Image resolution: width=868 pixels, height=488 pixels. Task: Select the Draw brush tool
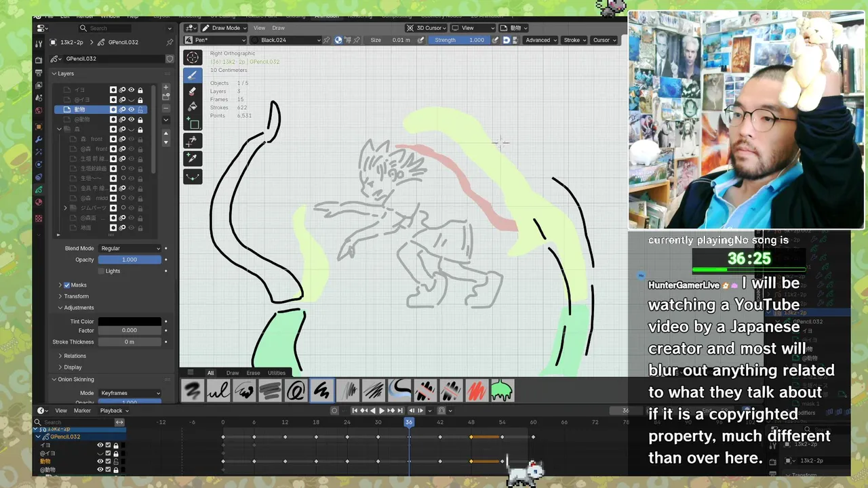pos(193,75)
